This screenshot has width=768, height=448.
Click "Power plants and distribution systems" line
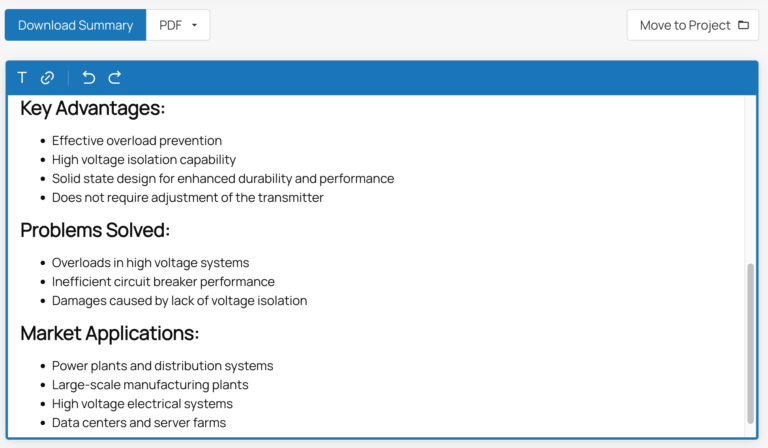pos(162,366)
